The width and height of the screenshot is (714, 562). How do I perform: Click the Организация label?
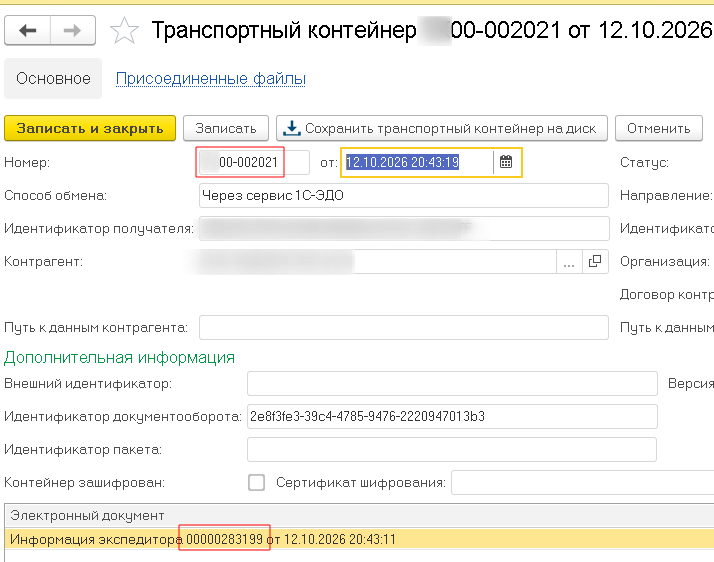(x=665, y=261)
